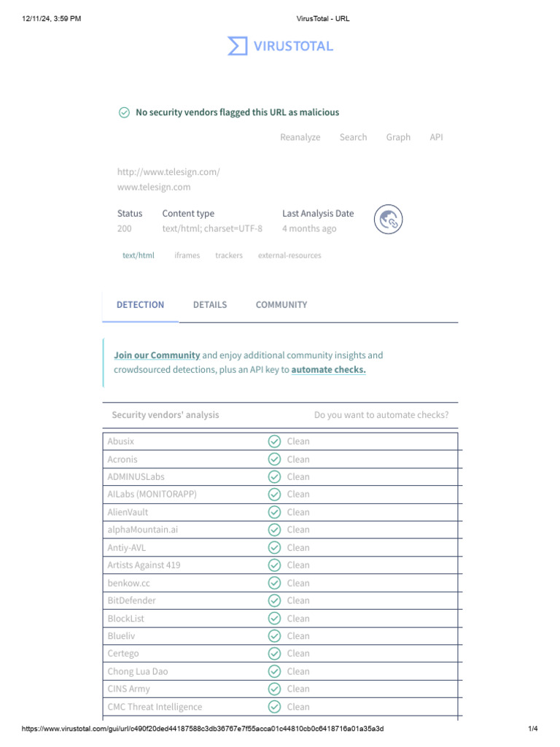This screenshot has width=560, height=747.
Task: Click the external-resources tag
Action: (289, 255)
